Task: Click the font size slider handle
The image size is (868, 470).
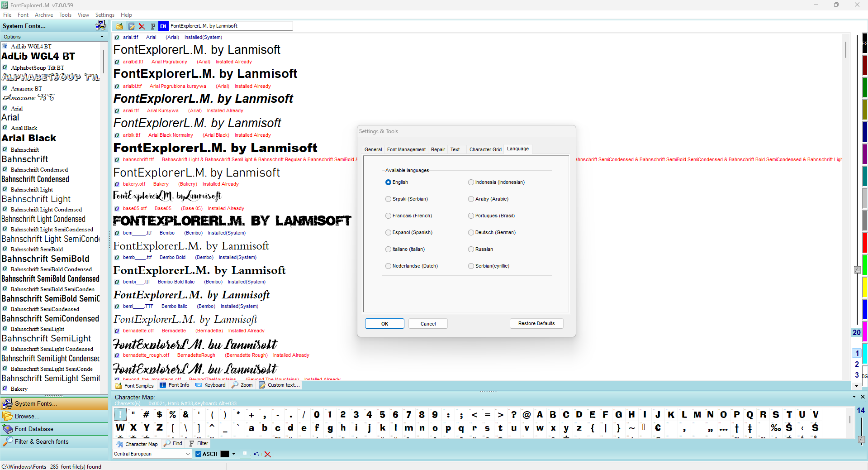Action: coord(857,269)
